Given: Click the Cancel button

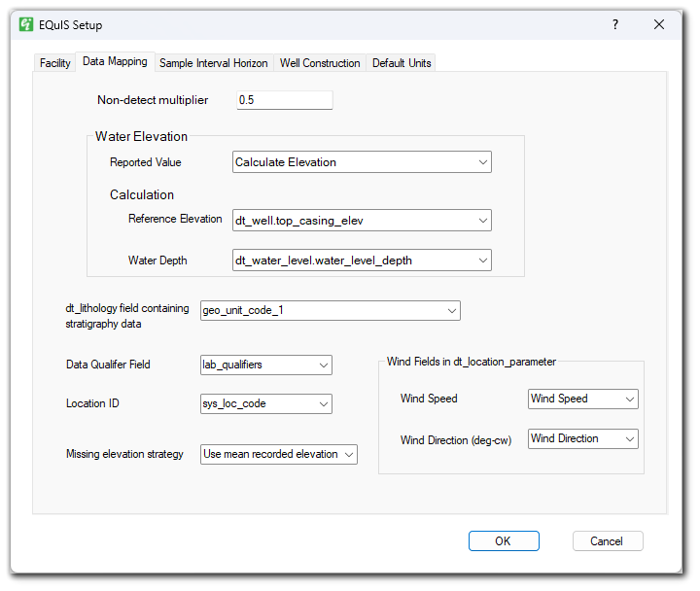Looking at the screenshot, I should [608, 541].
